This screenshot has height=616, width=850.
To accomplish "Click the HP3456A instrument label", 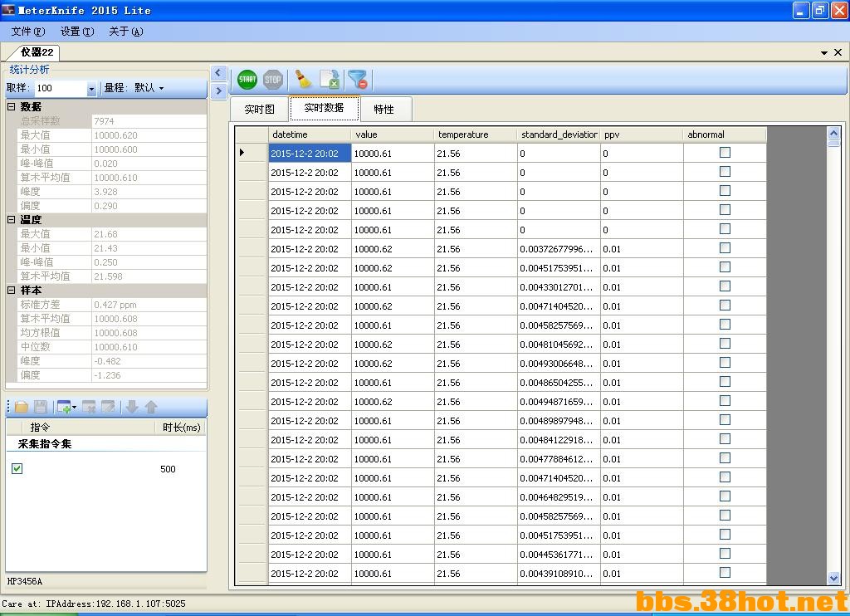I will (x=24, y=581).
